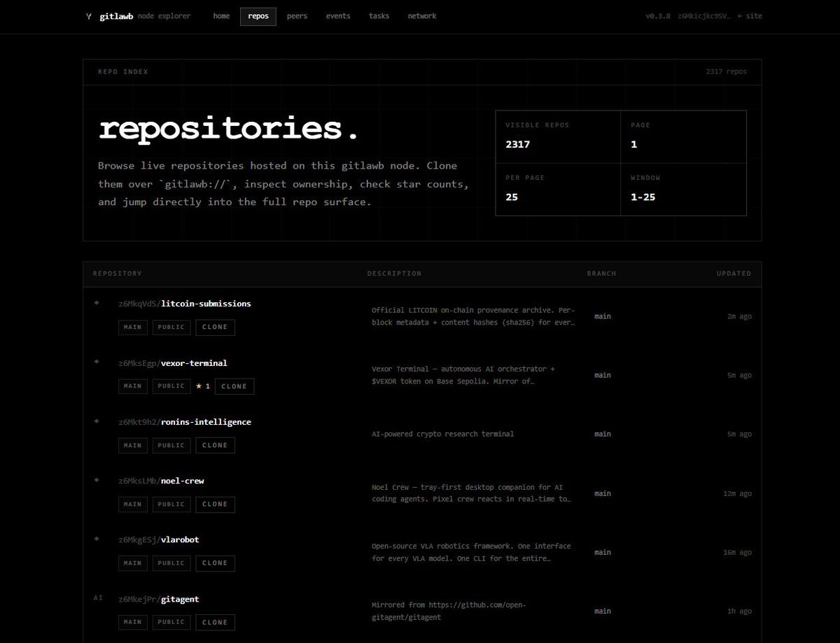
Task: Click the '16m ago' timestamp
Action: pos(738,552)
